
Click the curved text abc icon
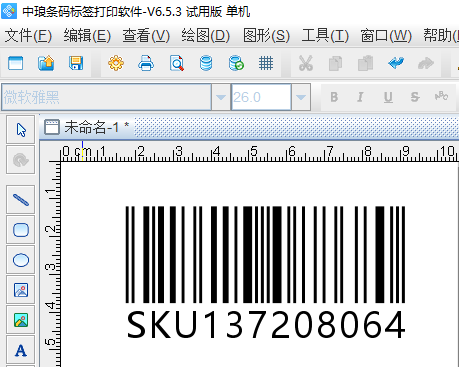coord(441,96)
